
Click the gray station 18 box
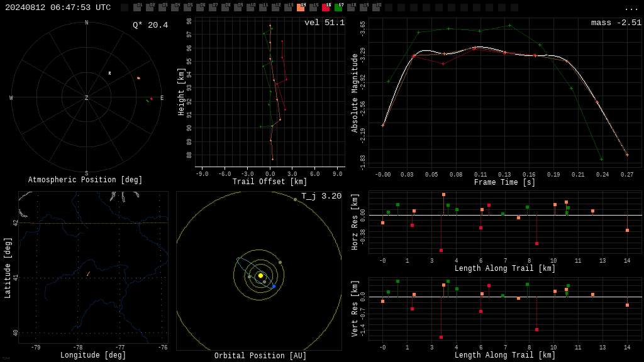352,7
